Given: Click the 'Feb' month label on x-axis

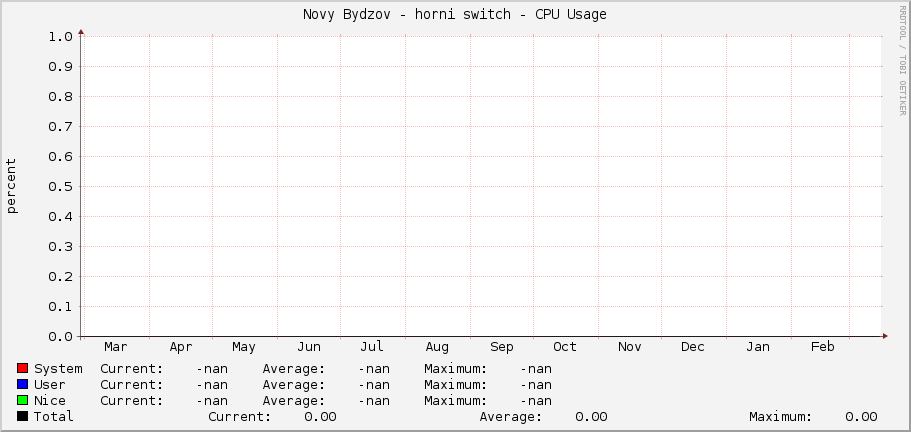Looking at the screenshot, I should [x=823, y=347].
